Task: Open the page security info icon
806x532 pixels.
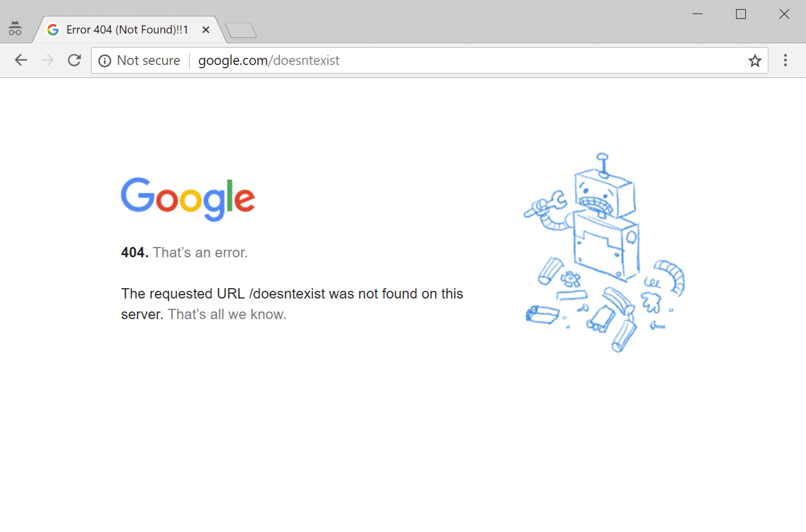Action: point(105,60)
